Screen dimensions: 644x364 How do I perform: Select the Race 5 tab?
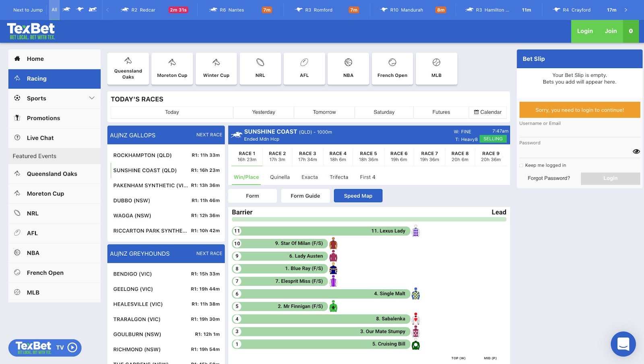(x=368, y=156)
